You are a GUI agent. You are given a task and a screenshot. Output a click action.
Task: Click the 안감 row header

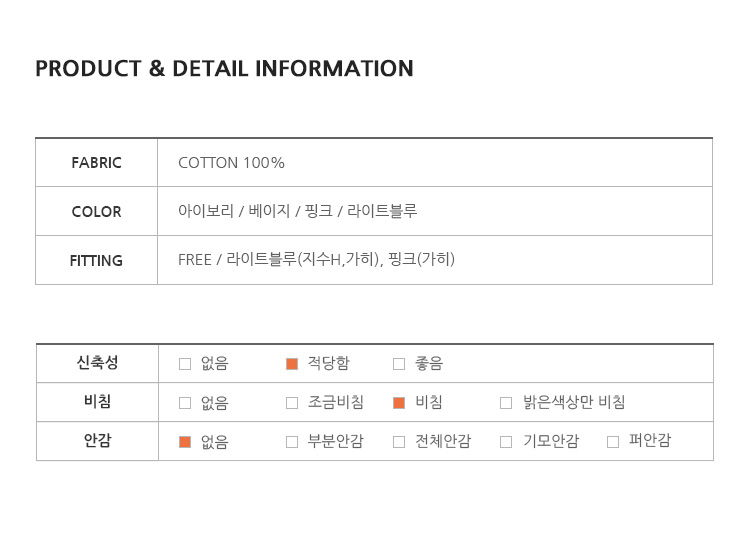[x=98, y=440]
